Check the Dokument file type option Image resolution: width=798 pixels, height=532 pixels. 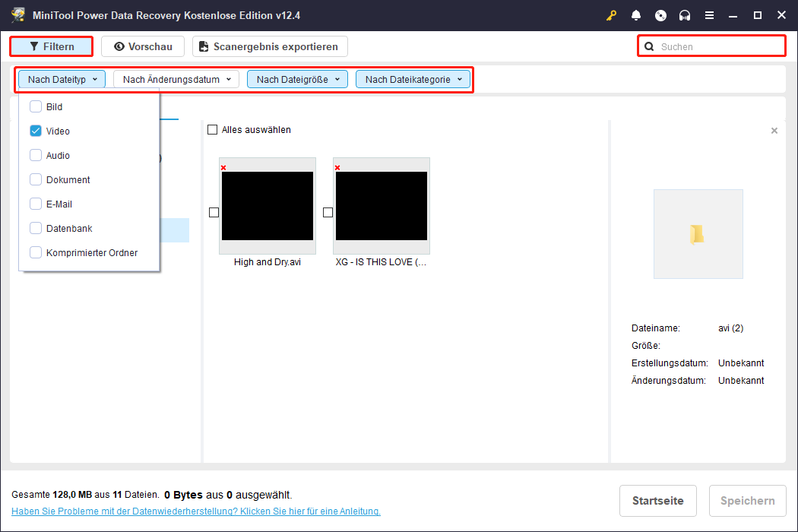click(36, 179)
